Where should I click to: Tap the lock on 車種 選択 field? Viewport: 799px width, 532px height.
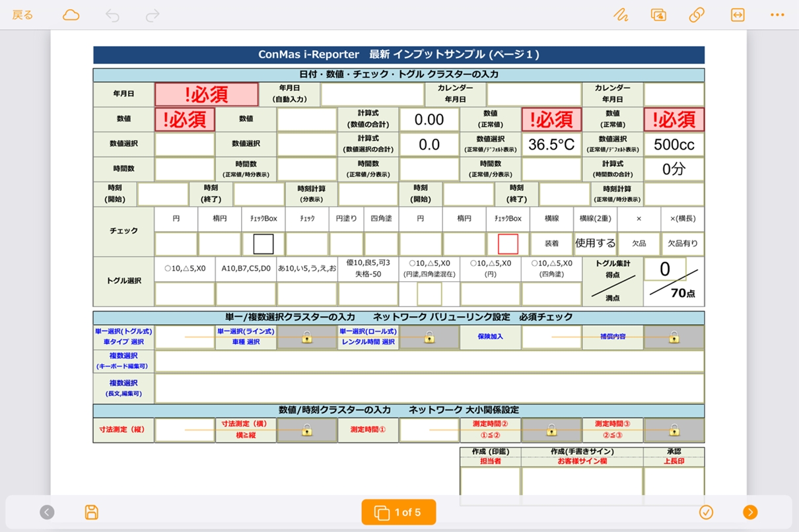(x=307, y=337)
